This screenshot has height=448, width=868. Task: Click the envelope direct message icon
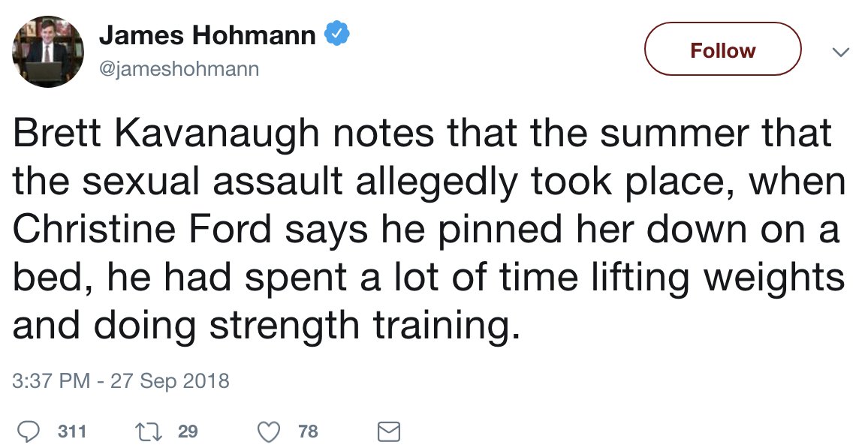pyautogui.click(x=389, y=432)
